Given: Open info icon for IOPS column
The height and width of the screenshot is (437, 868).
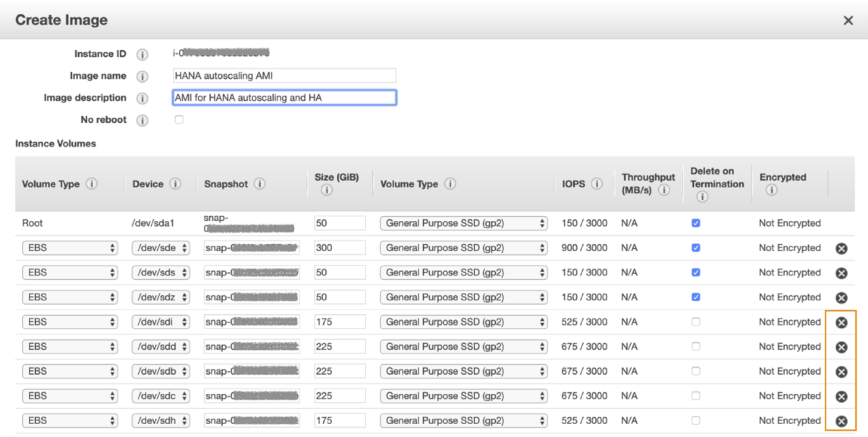Looking at the screenshot, I should (596, 184).
